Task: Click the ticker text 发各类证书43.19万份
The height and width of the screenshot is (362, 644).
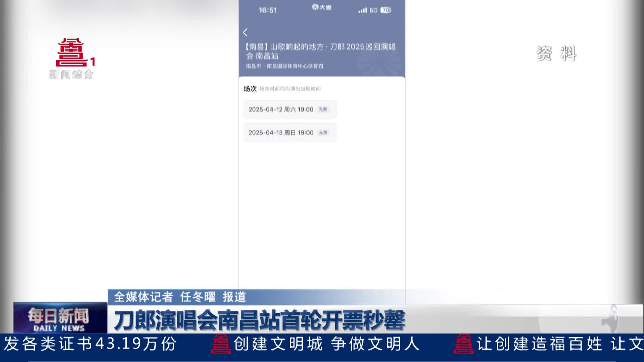Action: pyautogui.click(x=90, y=344)
